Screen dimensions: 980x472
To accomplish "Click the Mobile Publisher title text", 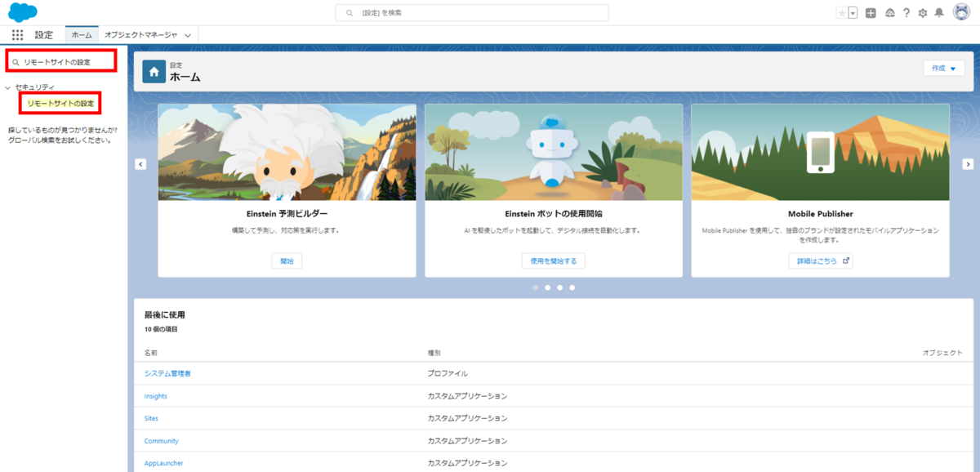I will (821, 214).
